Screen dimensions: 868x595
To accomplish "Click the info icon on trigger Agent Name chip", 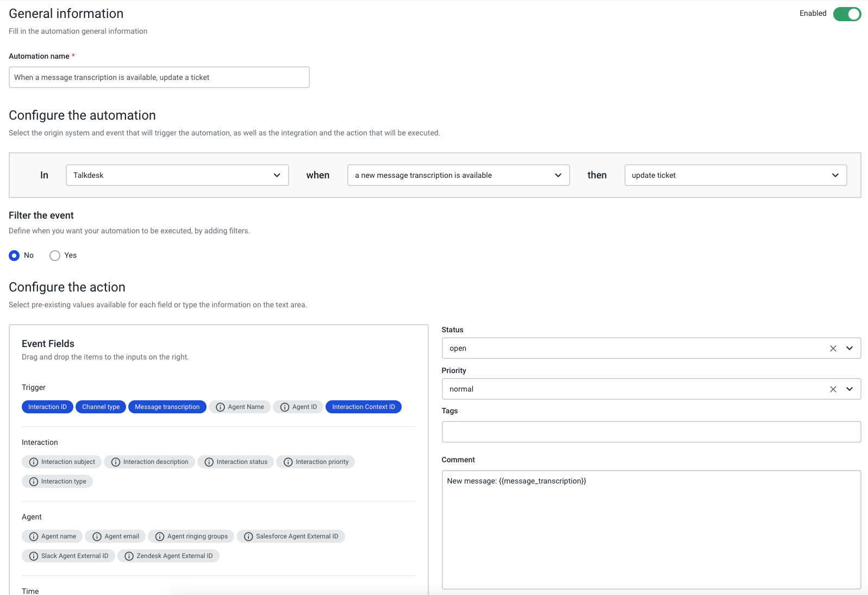I will click(220, 407).
